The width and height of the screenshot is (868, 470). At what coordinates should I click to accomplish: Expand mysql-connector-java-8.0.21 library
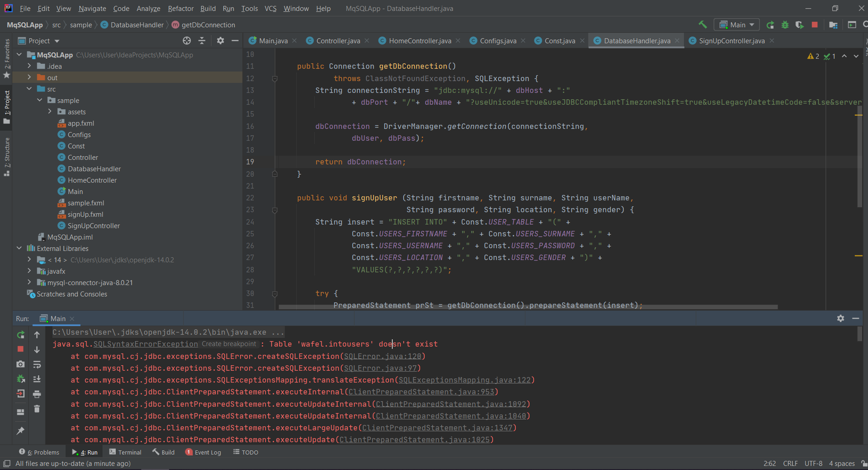click(x=29, y=282)
